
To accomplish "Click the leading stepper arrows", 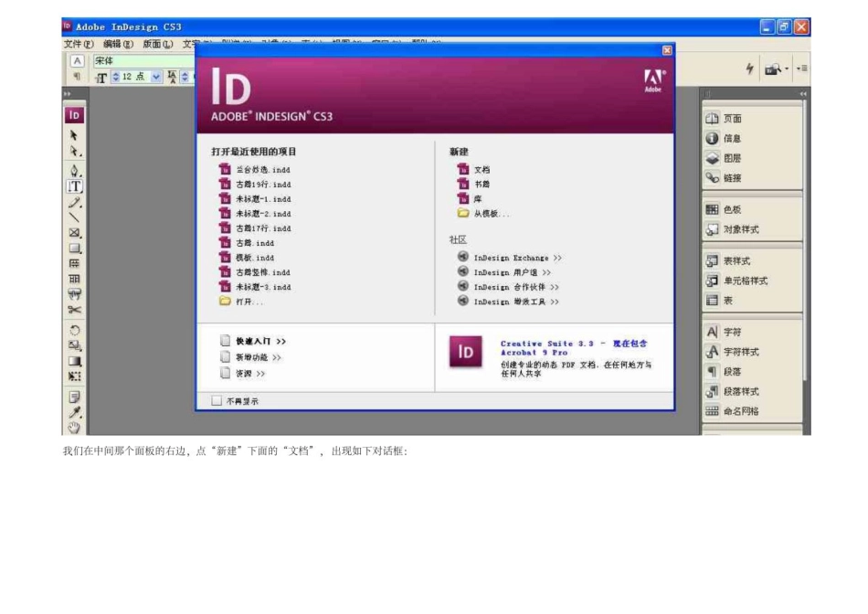I will 185,77.
